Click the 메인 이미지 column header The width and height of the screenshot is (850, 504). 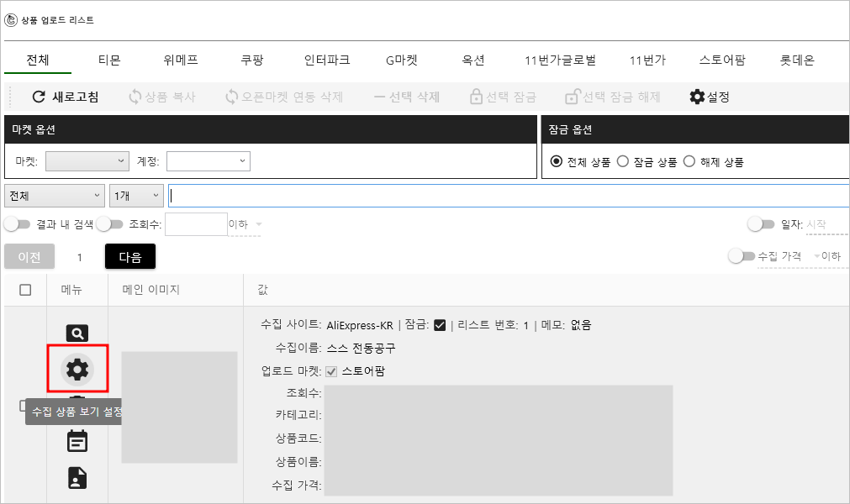pos(150,290)
